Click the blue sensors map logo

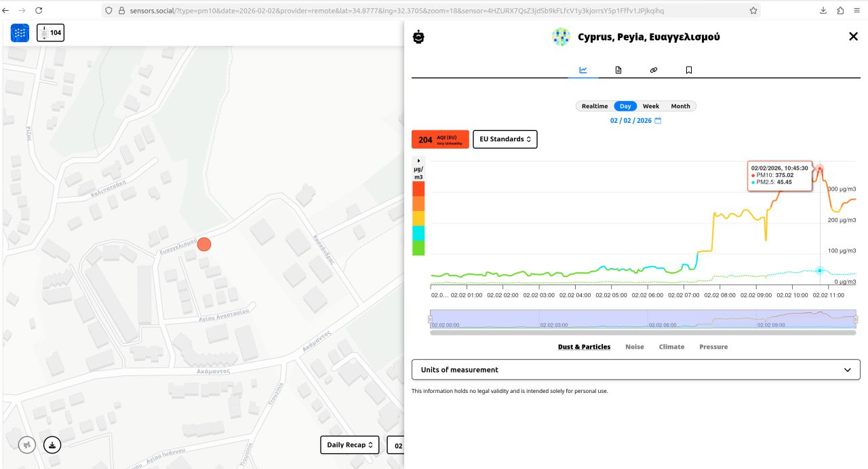coord(20,33)
